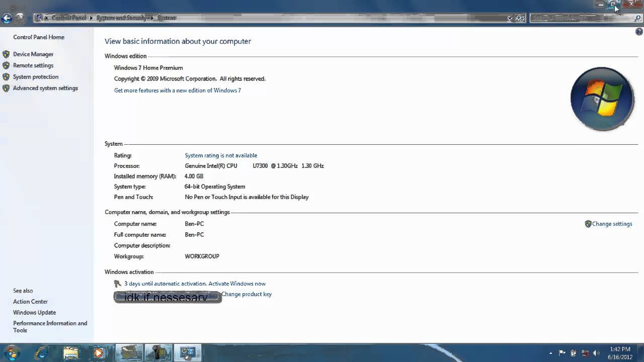Launch Internet Explorer from taskbar
Viewport: 644px width, 362px height.
[42, 353]
